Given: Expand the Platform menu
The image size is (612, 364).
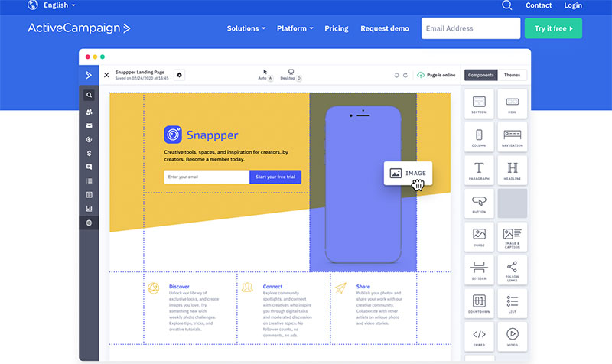Looking at the screenshot, I should coord(295,28).
